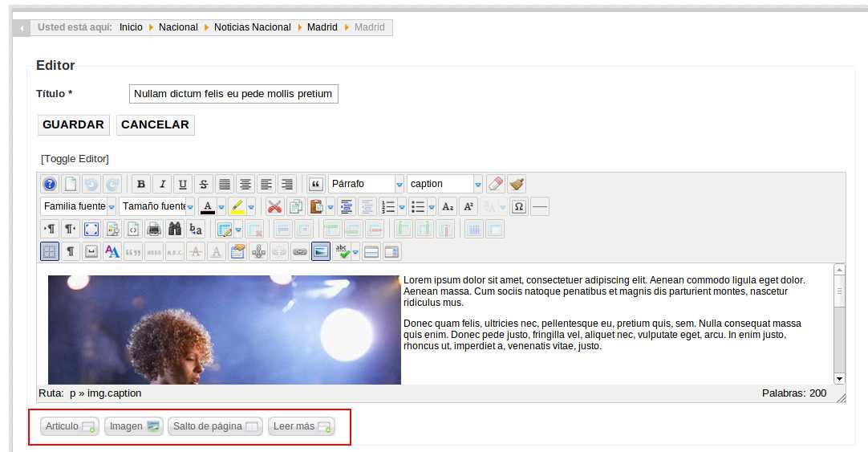Click the GUARDAR button
The width and height of the screenshot is (868, 452).
click(x=74, y=124)
